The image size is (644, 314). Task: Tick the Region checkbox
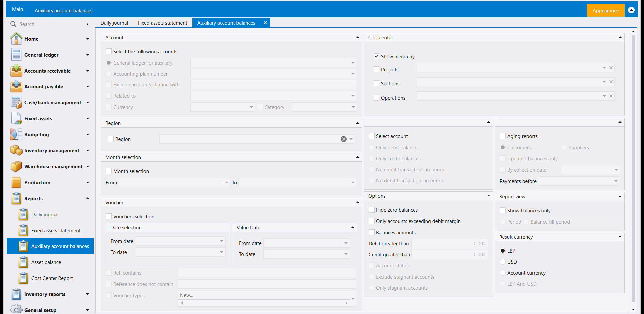[111, 139]
